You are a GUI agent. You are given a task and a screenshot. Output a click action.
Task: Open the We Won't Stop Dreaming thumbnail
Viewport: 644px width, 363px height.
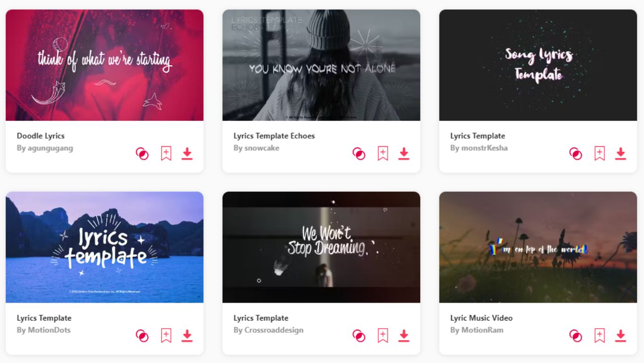coord(321,247)
